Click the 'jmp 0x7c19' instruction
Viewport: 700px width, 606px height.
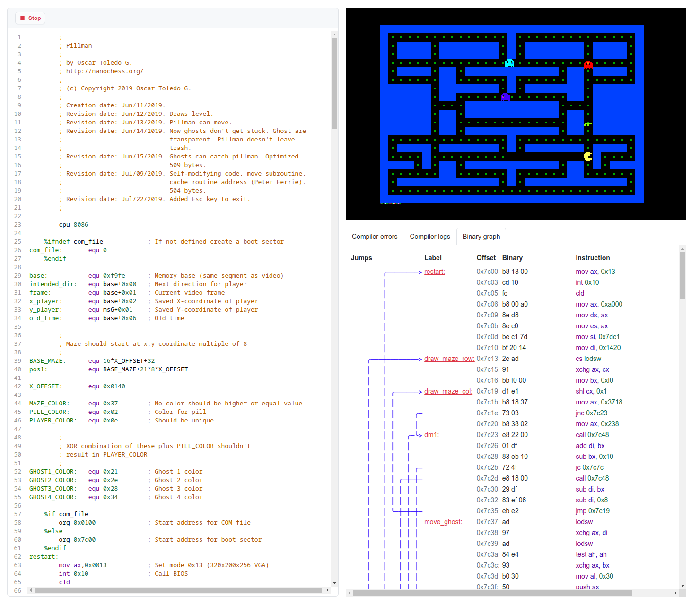(593, 511)
